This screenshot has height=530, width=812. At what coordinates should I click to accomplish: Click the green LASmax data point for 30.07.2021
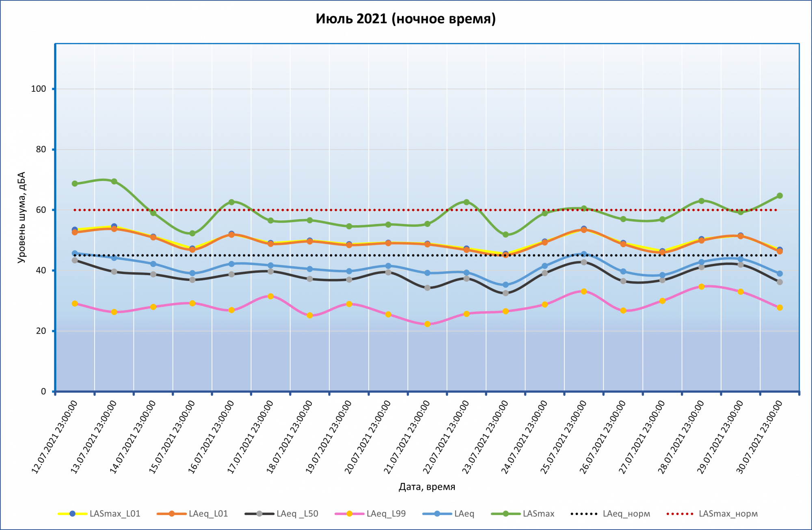coord(780,196)
